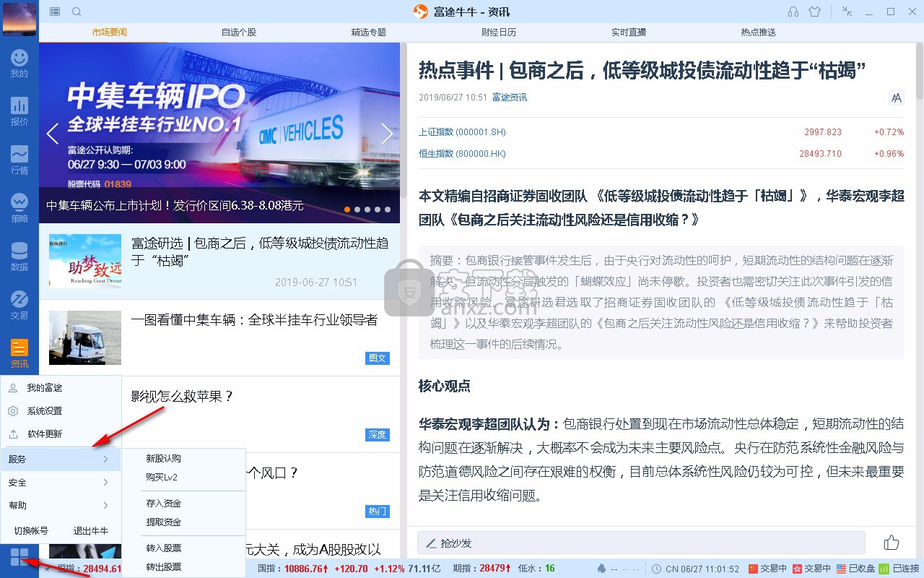Click the compact window mode icon

847,12
